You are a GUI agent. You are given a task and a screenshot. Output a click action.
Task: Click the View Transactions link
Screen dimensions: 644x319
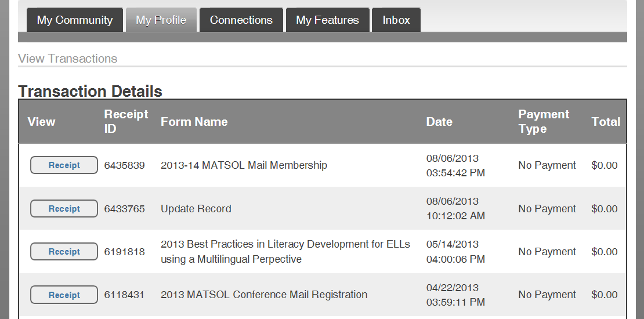click(x=68, y=59)
